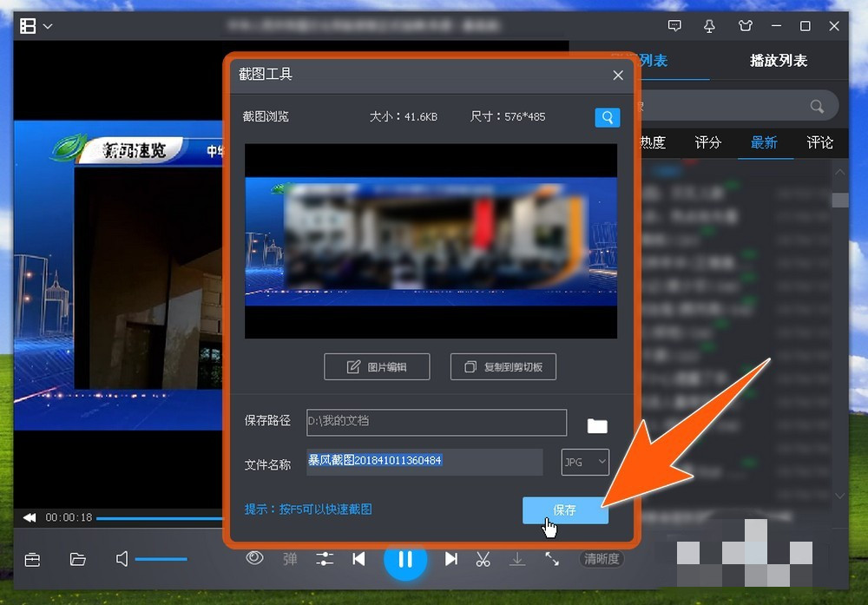The height and width of the screenshot is (605, 868).
Task: Open the feedback message icon
Action: point(674,26)
